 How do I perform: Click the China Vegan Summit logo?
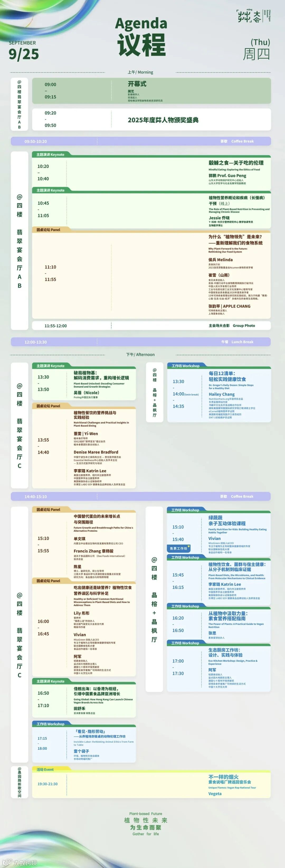click(253, 16)
